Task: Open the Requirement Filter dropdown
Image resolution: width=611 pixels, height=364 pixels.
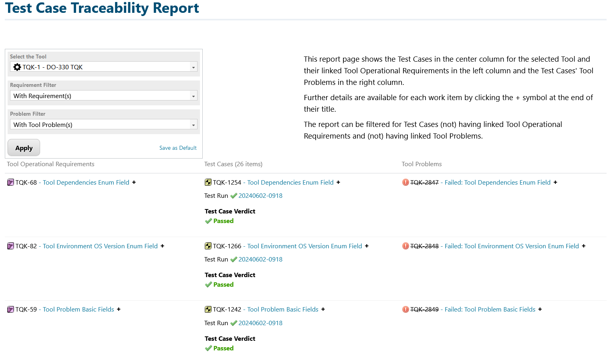Action: click(x=103, y=96)
